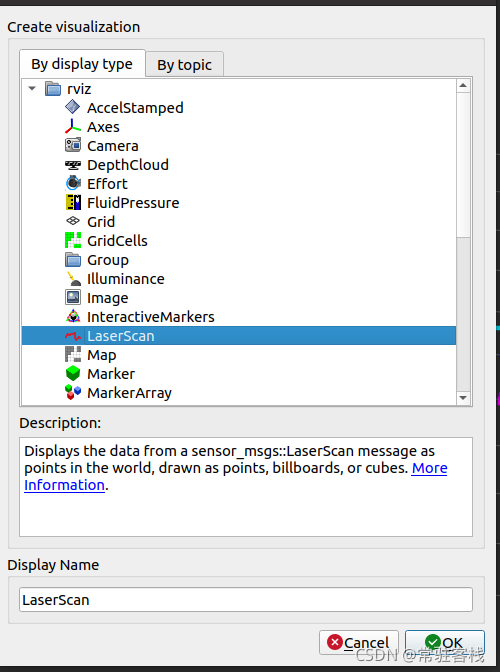The height and width of the screenshot is (672, 500).
Task: Choose the Marker entry
Action: coord(111,374)
